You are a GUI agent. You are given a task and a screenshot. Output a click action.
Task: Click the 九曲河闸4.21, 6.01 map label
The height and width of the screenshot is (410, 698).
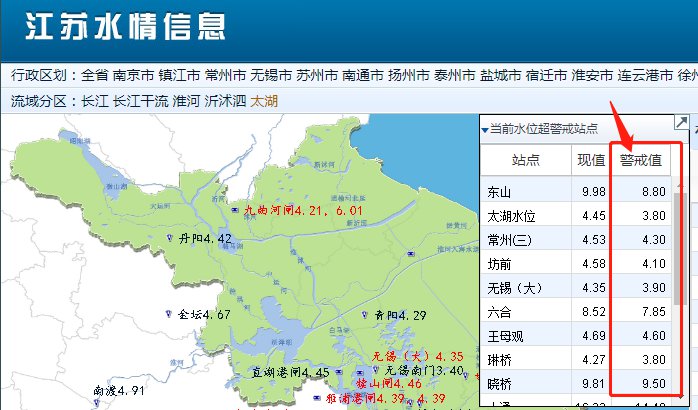tap(303, 210)
